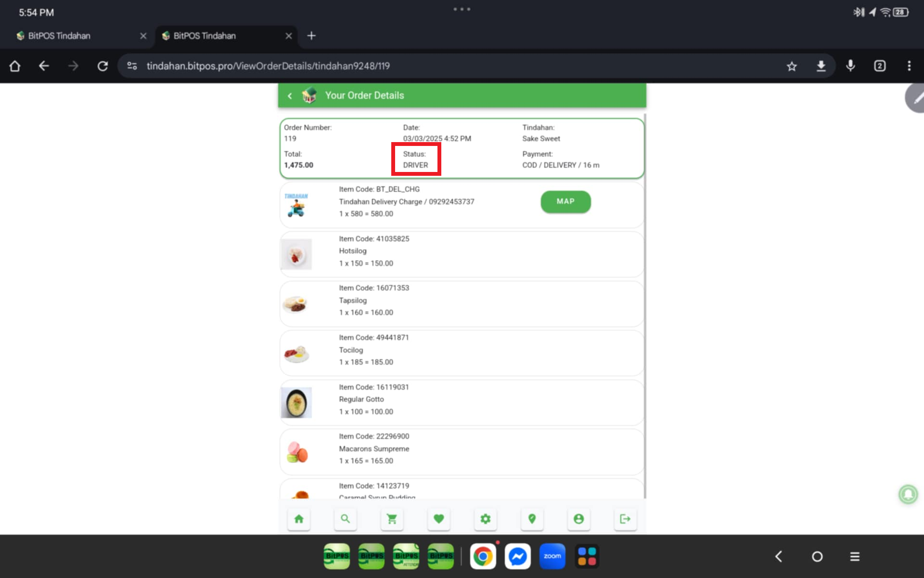
Task: Tap the location pin icon
Action: pos(532,519)
